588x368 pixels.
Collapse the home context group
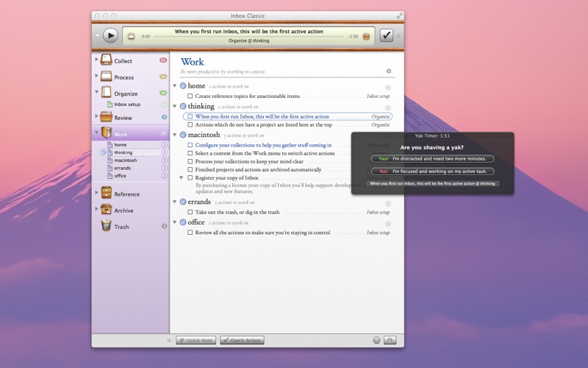click(x=175, y=86)
